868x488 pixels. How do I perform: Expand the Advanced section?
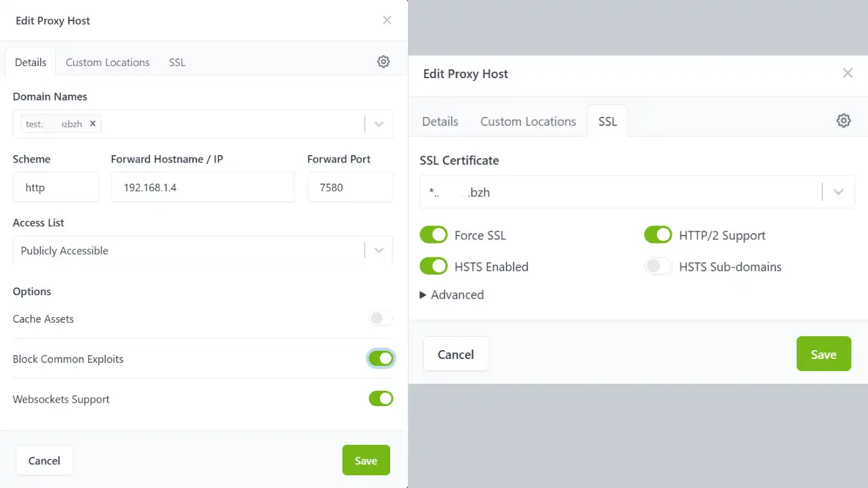click(452, 295)
